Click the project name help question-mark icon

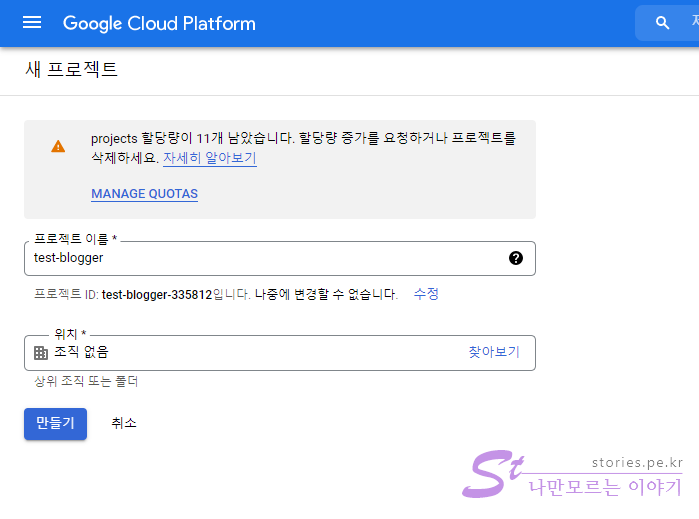[516, 258]
